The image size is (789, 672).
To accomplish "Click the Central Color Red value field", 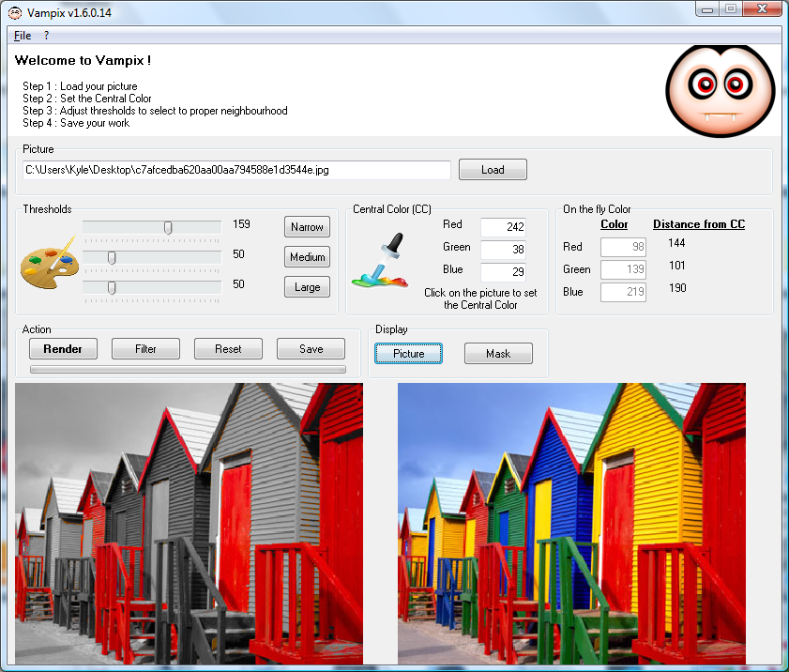I will [x=503, y=227].
